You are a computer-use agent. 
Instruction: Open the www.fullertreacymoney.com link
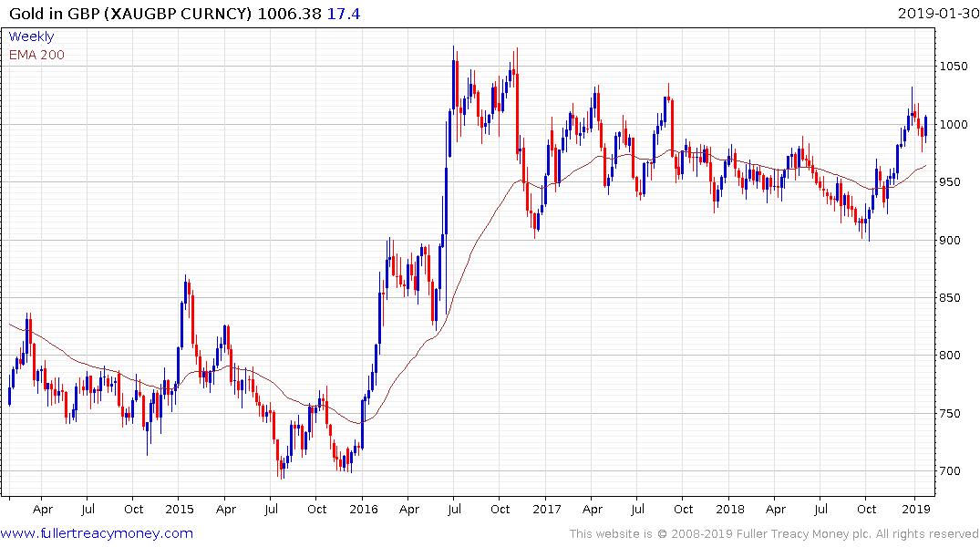click(x=97, y=533)
